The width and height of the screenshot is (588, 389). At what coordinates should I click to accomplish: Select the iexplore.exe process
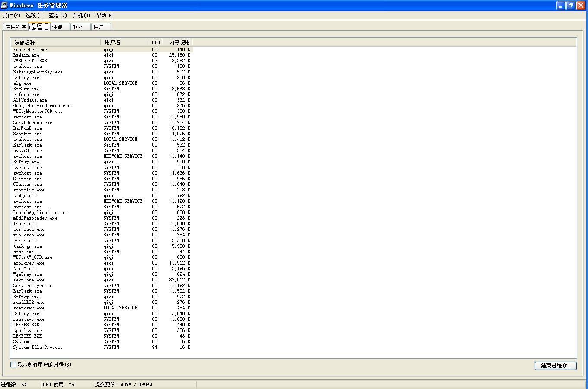[102, 280]
